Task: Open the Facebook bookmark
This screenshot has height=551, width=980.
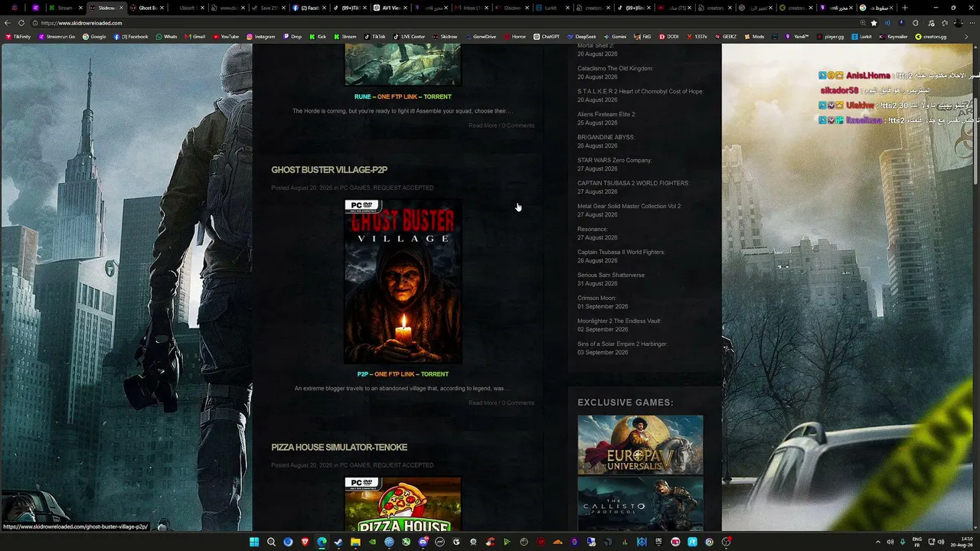Action: click(131, 37)
